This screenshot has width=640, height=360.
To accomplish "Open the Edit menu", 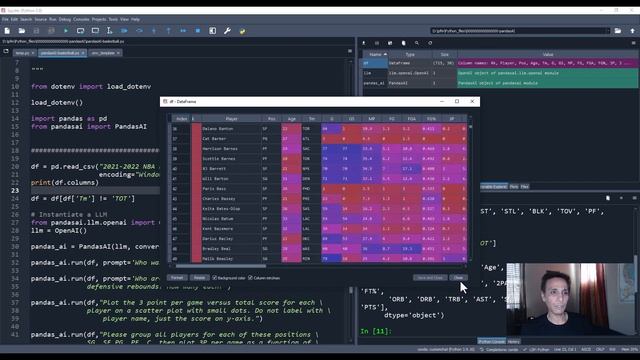I will click(14, 19).
